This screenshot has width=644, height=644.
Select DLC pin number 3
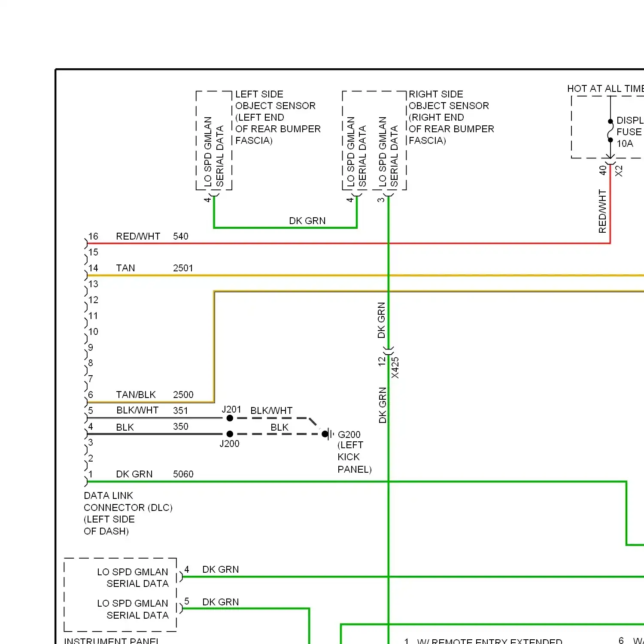click(x=91, y=443)
